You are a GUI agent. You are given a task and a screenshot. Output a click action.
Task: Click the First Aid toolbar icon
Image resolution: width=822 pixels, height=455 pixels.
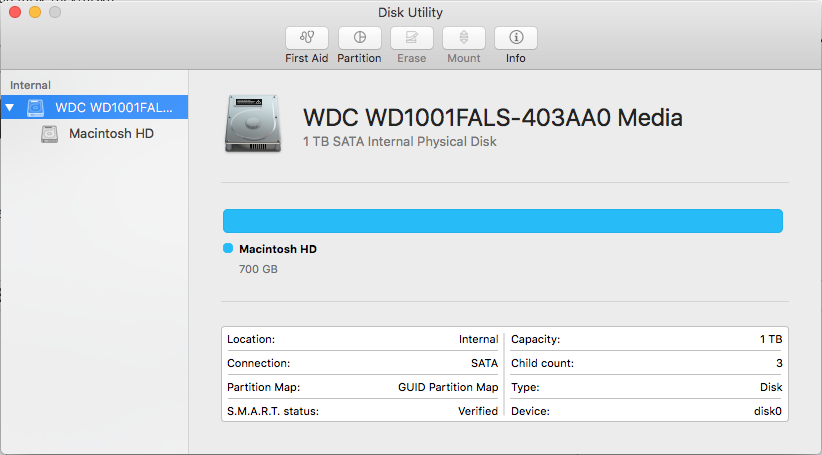(x=306, y=38)
